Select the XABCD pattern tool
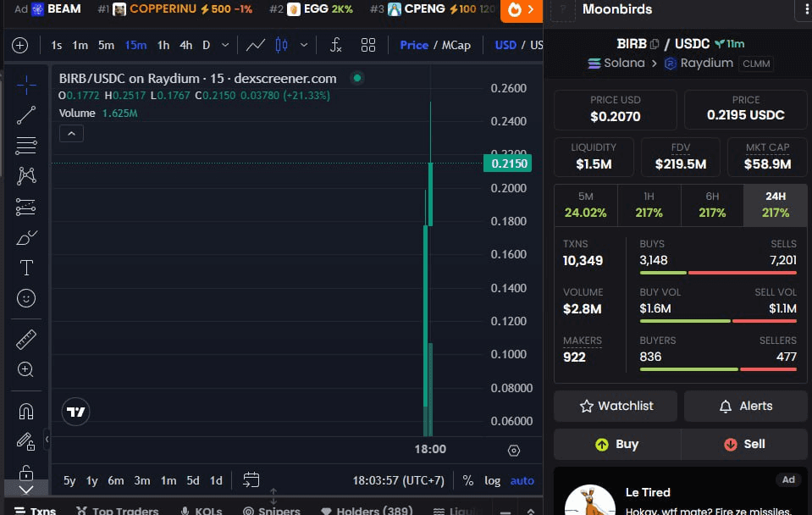The image size is (812, 515). pos(26,176)
